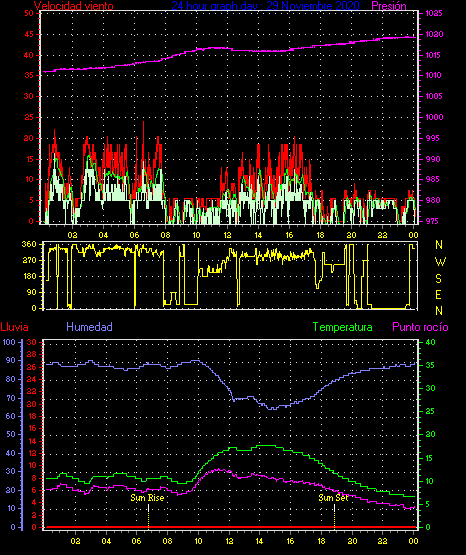Click pressure axis value 980
The image size is (466, 555).
(433, 200)
